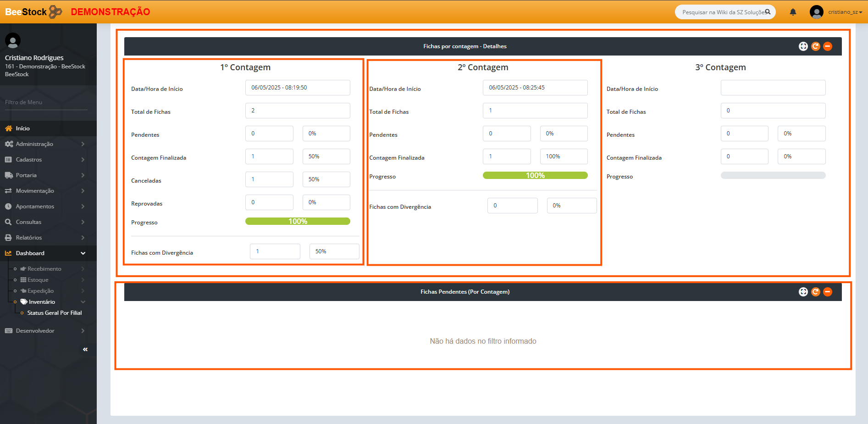
Task: Click the search magnifier icon in Wiki box
Action: coord(768,12)
